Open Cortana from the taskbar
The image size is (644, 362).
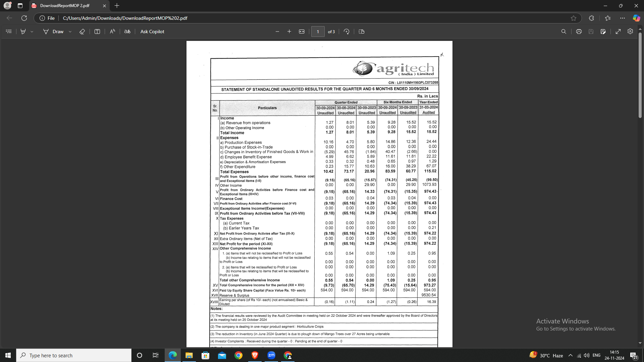140,355
